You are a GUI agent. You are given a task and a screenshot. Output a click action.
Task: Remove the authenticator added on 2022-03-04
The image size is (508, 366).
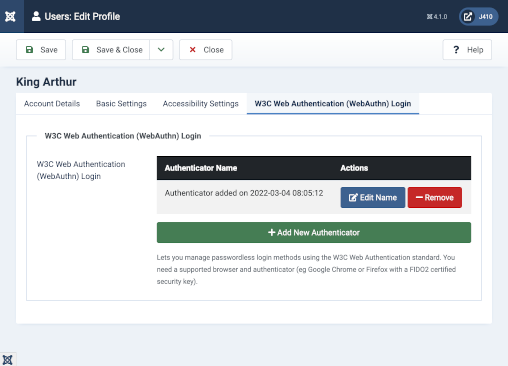(x=435, y=197)
